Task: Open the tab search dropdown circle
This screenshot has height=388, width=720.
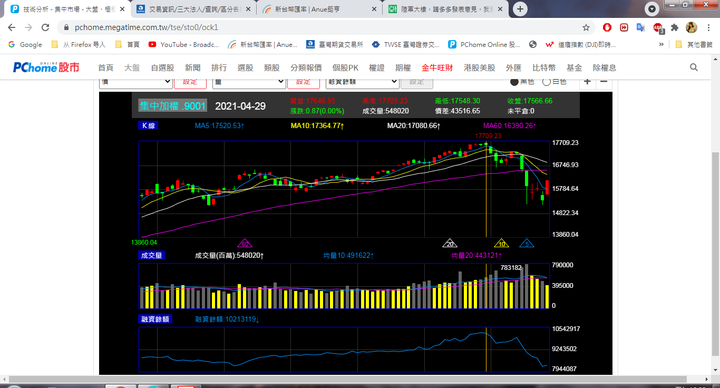Action: pos(652,9)
